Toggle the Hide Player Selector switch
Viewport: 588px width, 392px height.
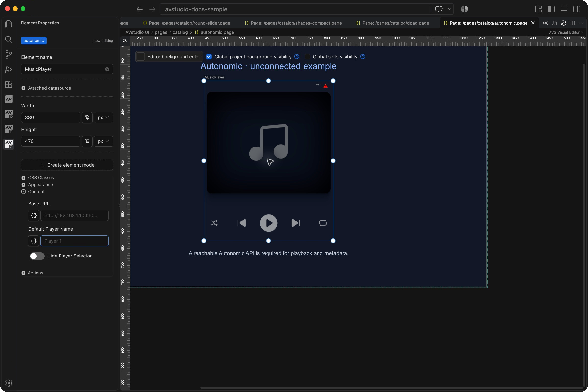click(x=37, y=256)
